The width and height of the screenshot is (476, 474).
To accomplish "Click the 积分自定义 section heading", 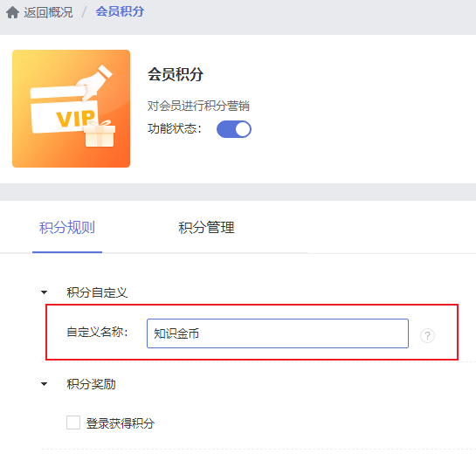I will click(x=97, y=292).
